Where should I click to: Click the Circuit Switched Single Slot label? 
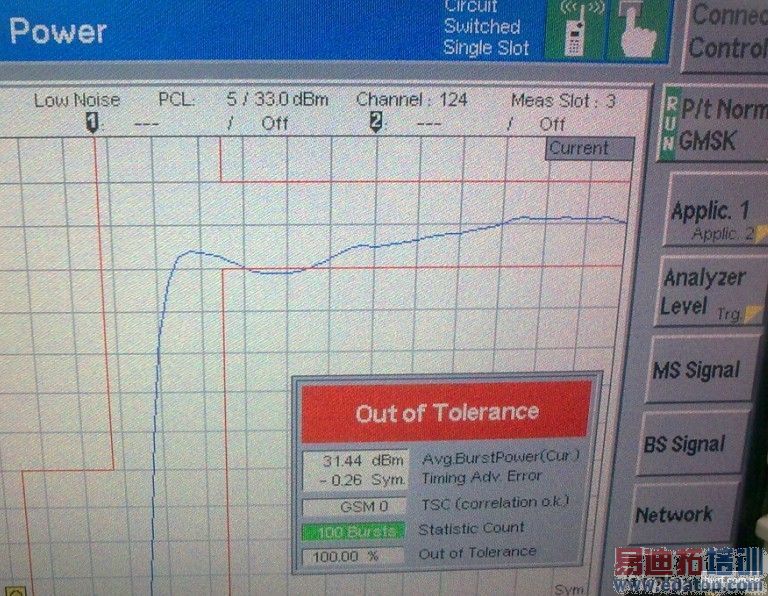[x=486, y=27]
